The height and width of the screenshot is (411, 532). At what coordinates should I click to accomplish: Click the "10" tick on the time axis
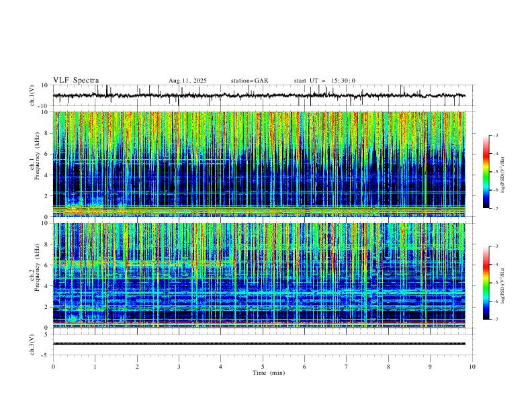[x=472, y=367]
